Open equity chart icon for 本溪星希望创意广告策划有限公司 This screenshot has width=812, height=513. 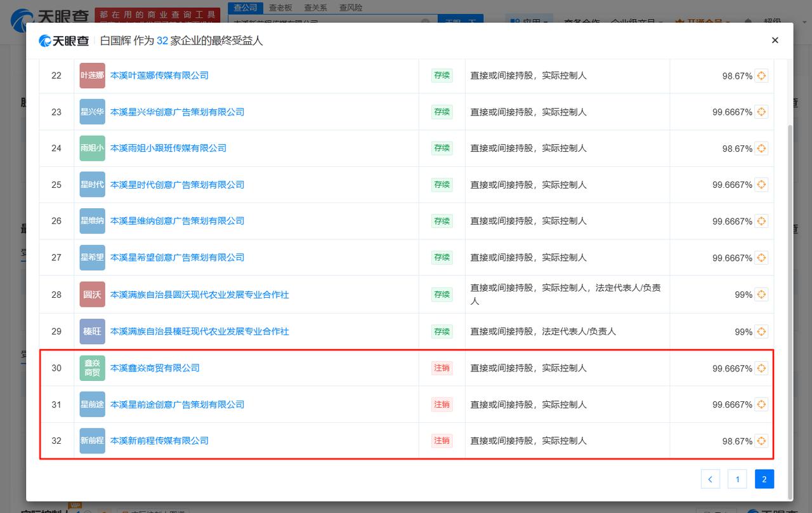click(761, 258)
